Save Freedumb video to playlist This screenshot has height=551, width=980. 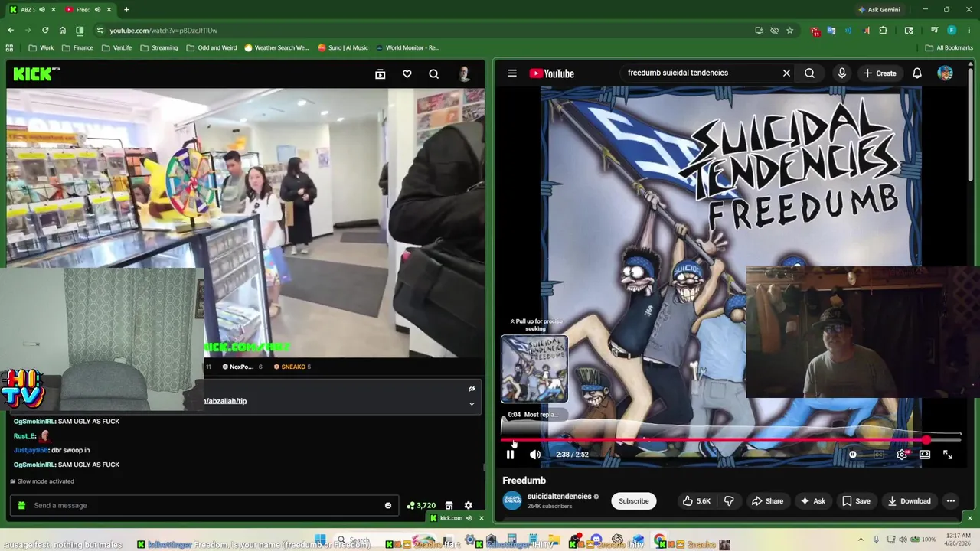coord(856,501)
